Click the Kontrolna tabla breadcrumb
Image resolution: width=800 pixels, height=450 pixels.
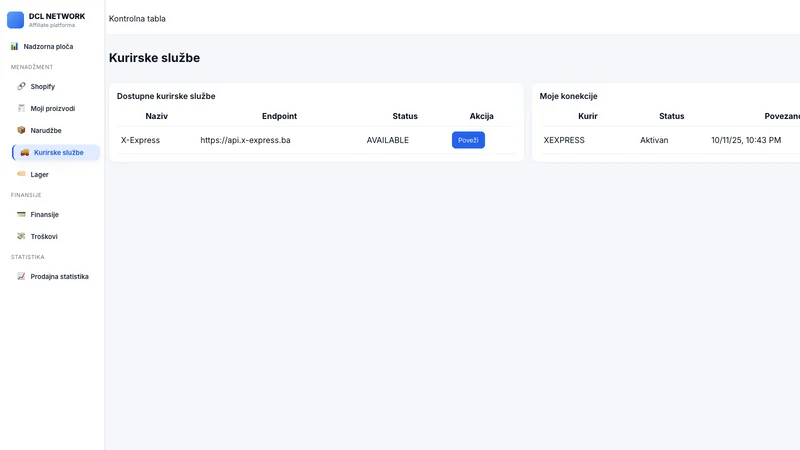point(137,18)
